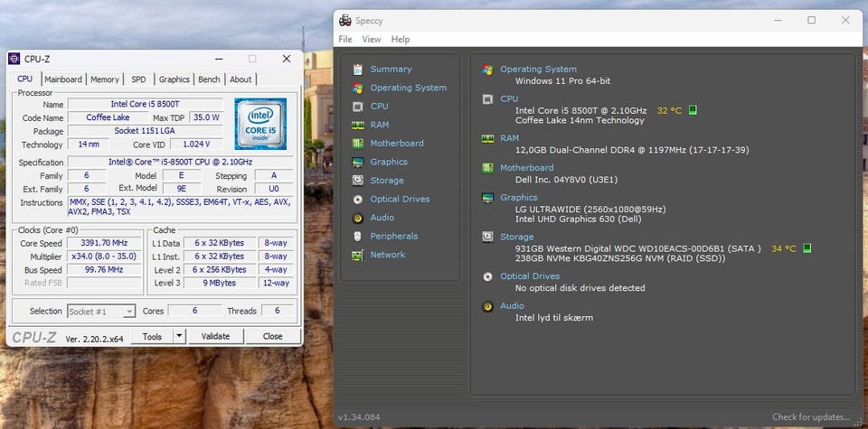Open the Optical Drives heading link in summary
868x429 pixels.
point(530,276)
